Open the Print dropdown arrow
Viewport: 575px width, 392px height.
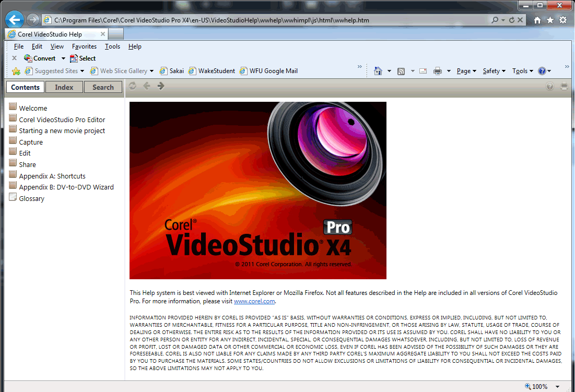pos(449,71)
